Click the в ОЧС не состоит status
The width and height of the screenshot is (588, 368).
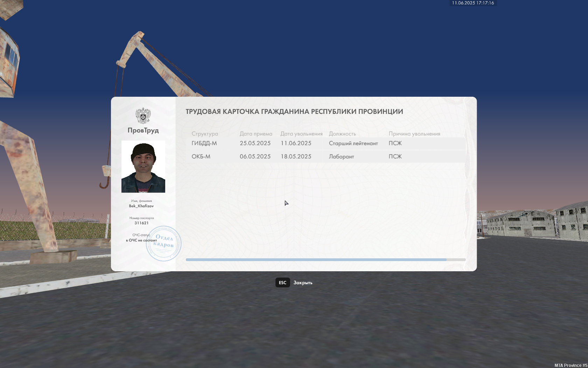click(x=141, y=240)
